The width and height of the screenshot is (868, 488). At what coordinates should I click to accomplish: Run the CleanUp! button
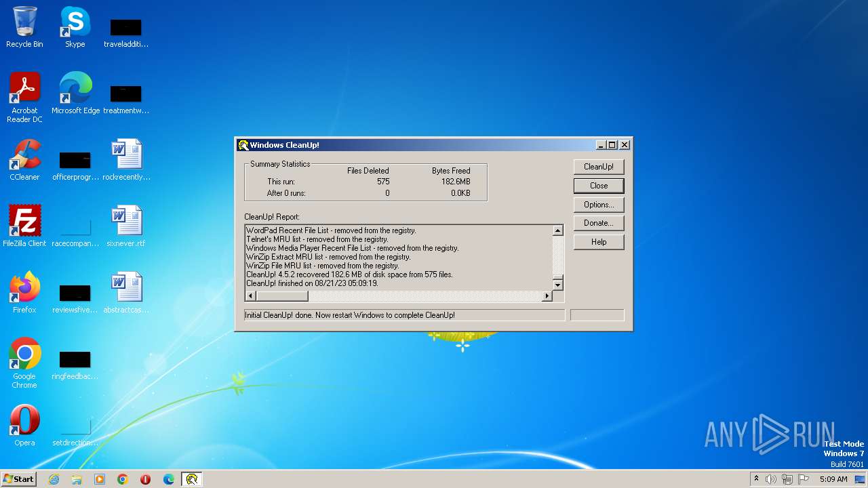click(x=599, y=167)
